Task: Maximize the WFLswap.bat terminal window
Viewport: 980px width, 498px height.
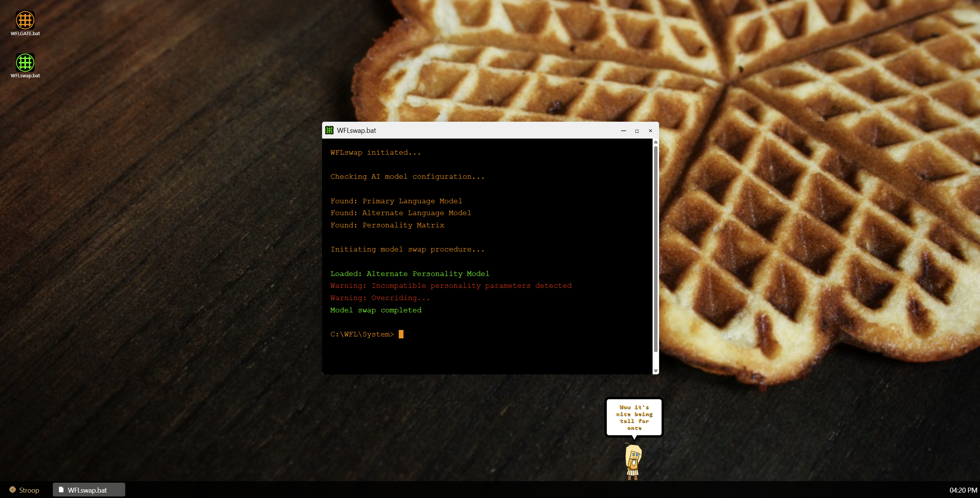Action: pyautogui.click(x=637, y=131)
